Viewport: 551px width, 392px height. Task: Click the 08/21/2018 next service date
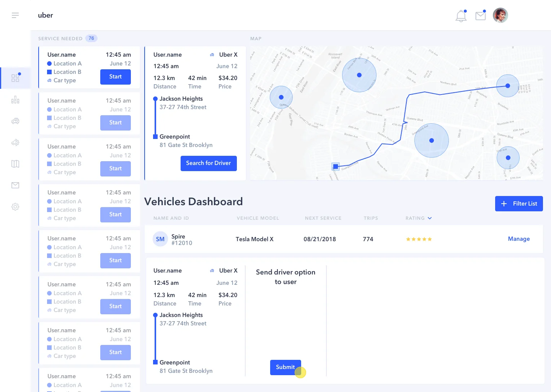[x=320, y=239]
